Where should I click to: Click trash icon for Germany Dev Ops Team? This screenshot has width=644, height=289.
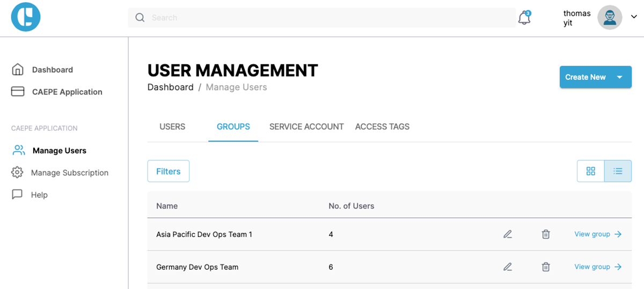coord(546,267)
